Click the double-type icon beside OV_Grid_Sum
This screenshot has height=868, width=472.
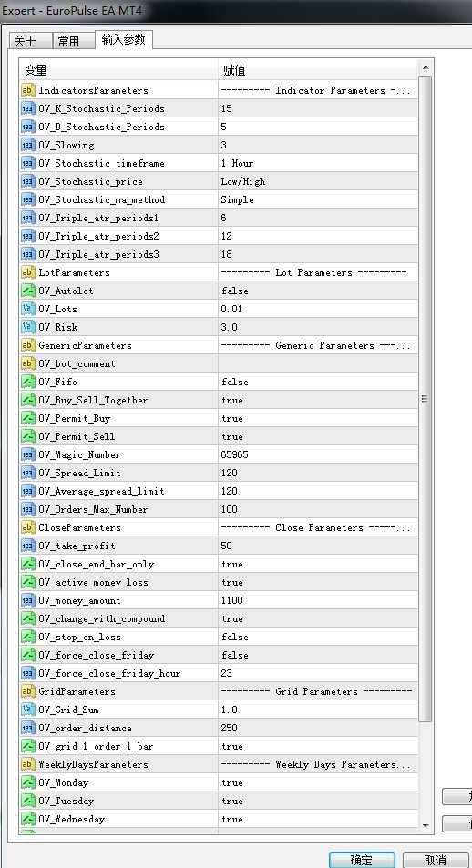(27, 710)
